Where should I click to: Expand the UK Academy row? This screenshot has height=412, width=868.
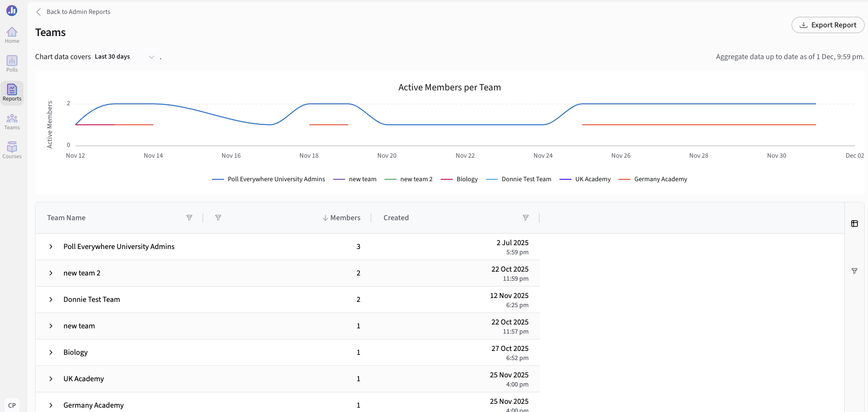(51, 379)
